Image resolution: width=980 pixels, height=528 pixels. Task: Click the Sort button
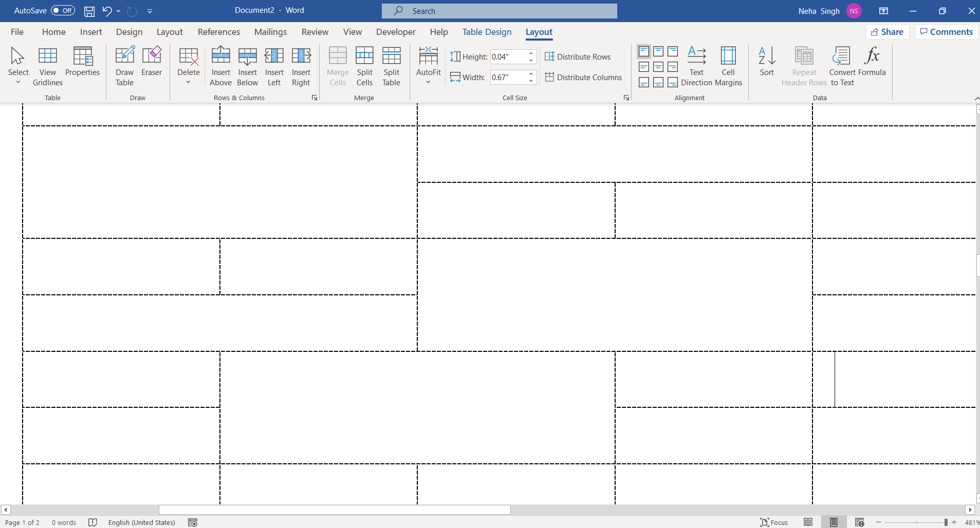pos(767,62)
